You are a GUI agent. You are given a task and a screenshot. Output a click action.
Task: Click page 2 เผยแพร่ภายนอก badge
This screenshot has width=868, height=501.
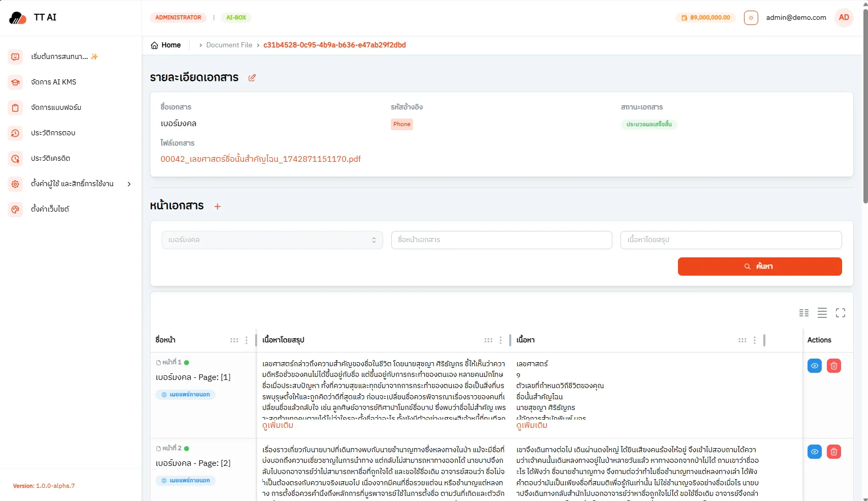point(185,481)
